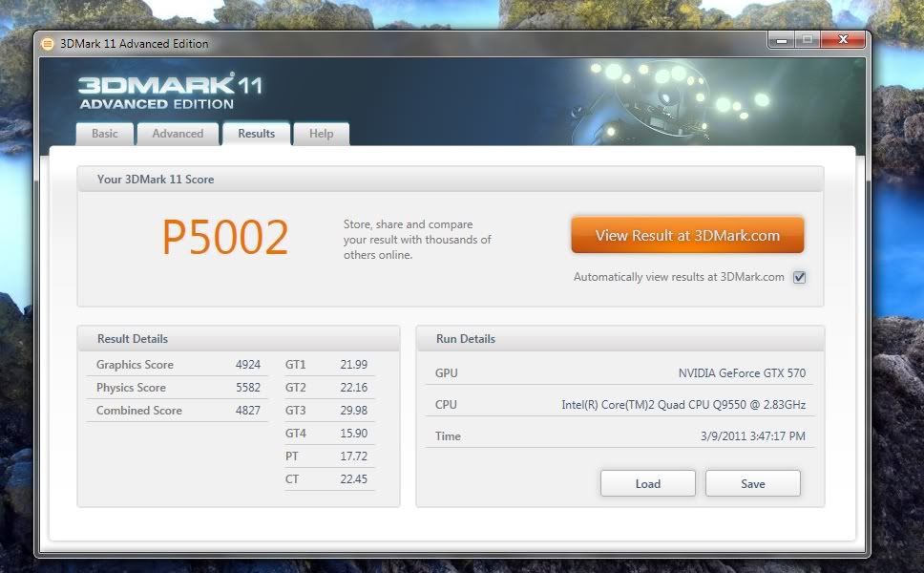The image size is (924, 573).
Task: Uncheck Automatically view results at 3DMark.com
Action: pyautogui.click(x=799, y=277)
